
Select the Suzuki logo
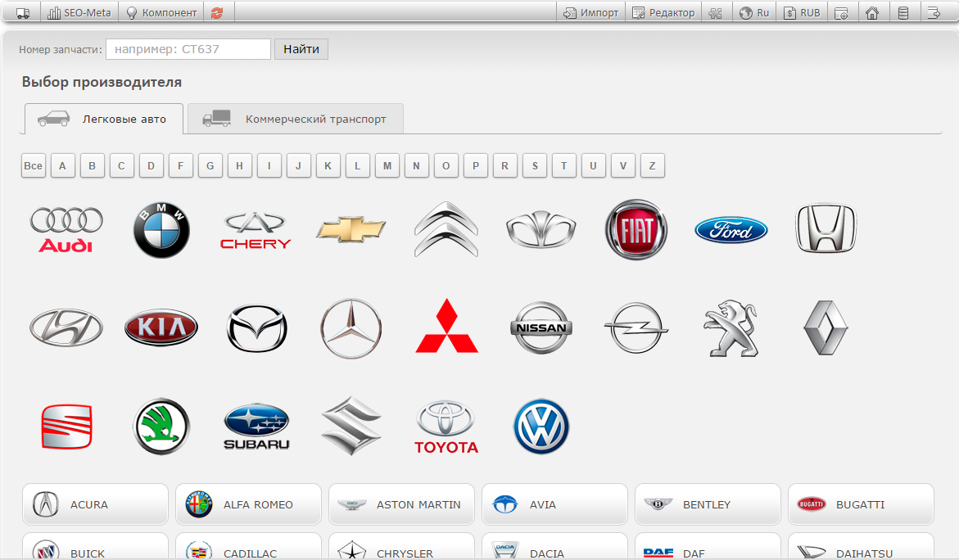[x=351, y=426]
